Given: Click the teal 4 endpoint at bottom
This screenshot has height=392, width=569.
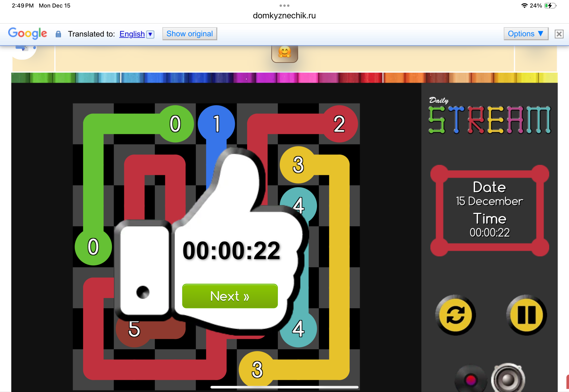Looking at the screenshot, I should (x=298, y=329).
